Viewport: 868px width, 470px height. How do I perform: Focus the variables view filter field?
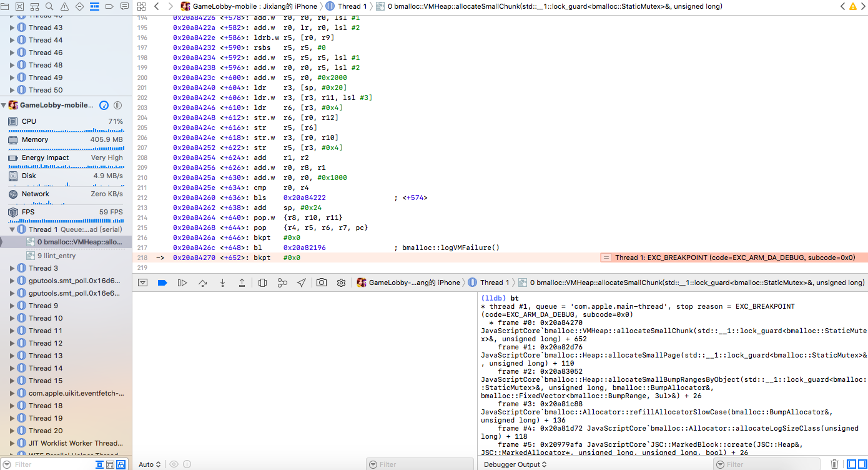point(419,464)
